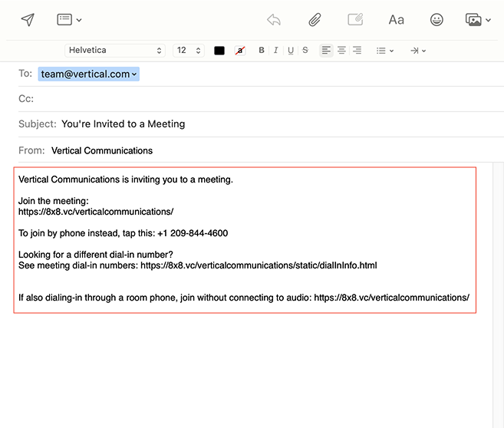
Task: Toggle underline formatting
Action: (291, 51)
